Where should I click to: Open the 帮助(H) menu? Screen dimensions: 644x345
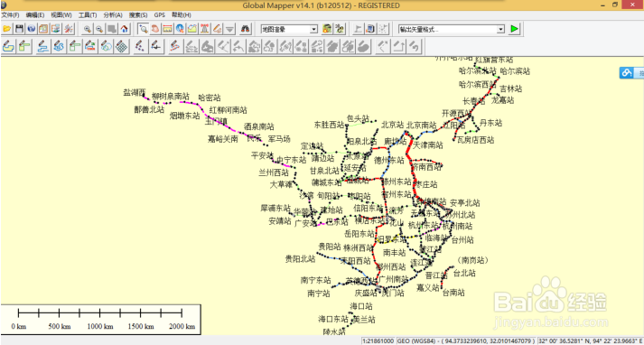click(182, 15)
